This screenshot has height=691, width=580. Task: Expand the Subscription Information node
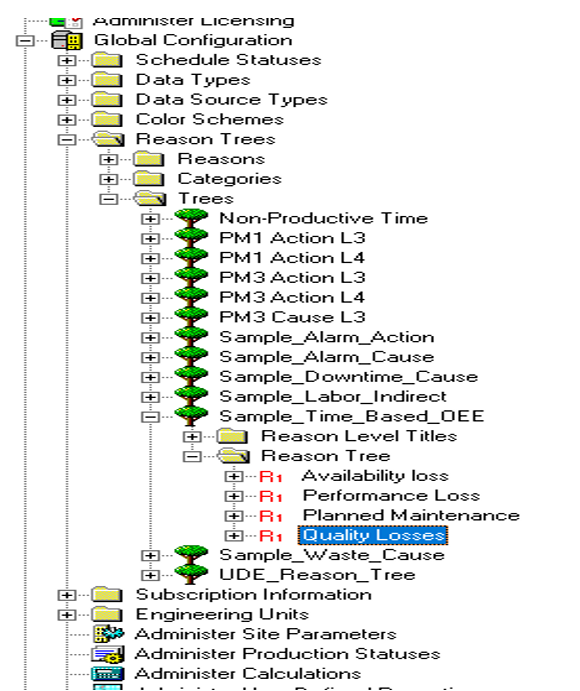(67, 595)
